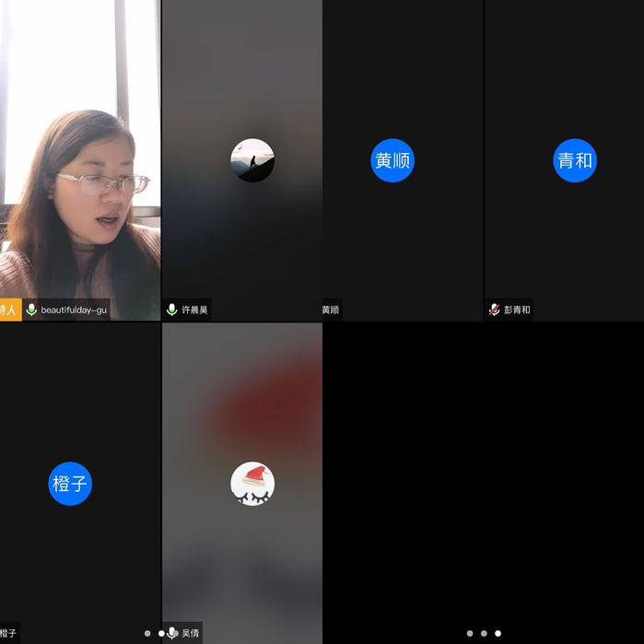Select the blue 橙子 avatar circle
This screenshot has width=644, height=644.
tap(70, 484)
